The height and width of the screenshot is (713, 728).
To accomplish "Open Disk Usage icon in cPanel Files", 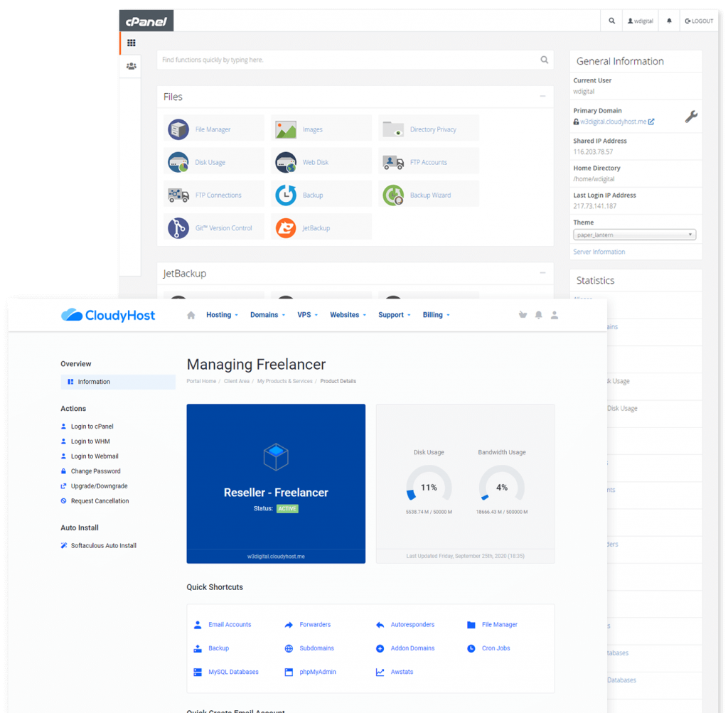I will 178,163.
